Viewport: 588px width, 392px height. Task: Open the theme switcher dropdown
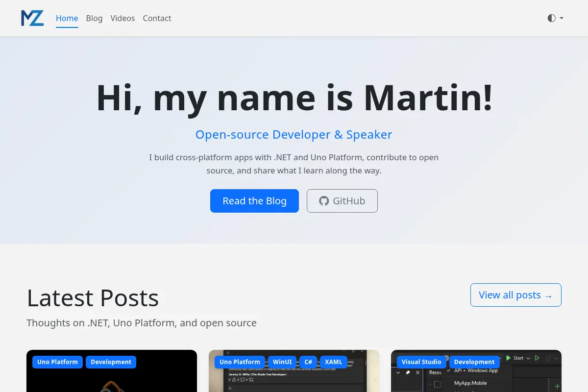point(555,18)
